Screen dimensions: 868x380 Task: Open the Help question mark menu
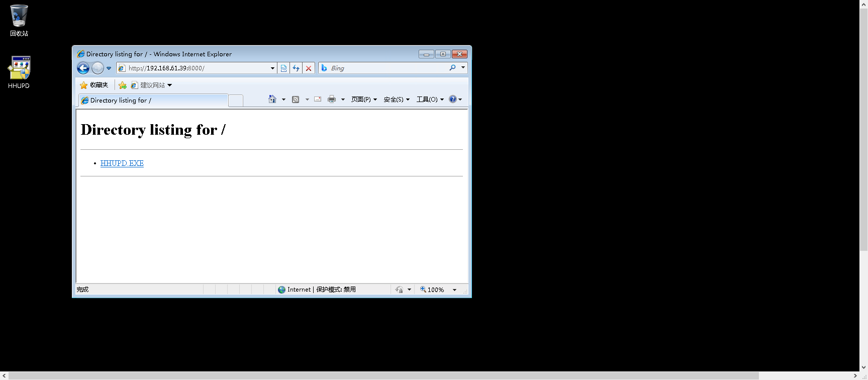pos(455,100)
